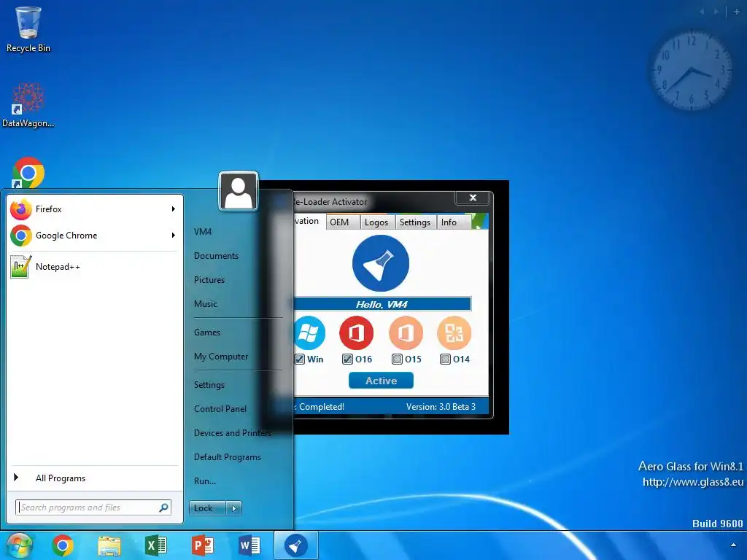Open Pictures from the Start menu
The image size is (747, 560).
(209, 280)
